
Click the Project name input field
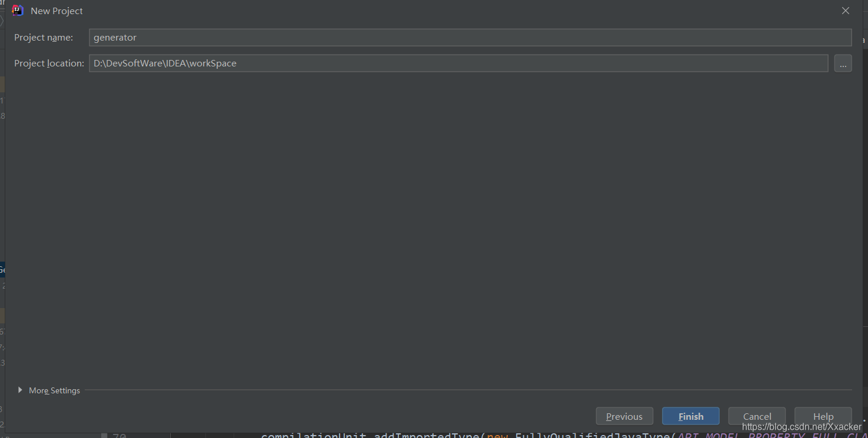(x=470, y=37)
